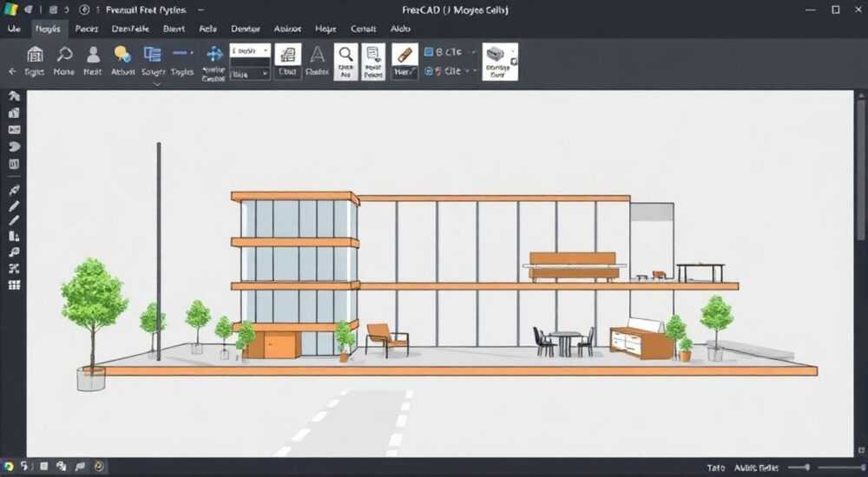Click the Cile label next to the round icon
The image size is (868, 477).
[453, 71]
